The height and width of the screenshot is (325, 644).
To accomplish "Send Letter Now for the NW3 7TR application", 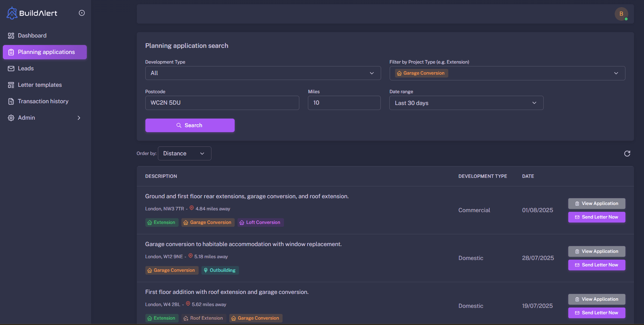I will coord(596,217).
